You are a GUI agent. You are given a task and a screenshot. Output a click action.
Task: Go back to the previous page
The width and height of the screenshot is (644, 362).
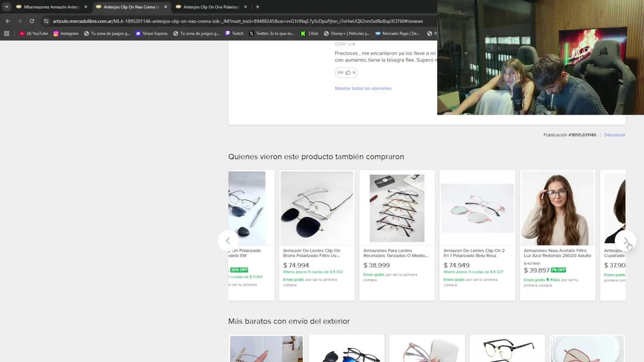[8, 21]
